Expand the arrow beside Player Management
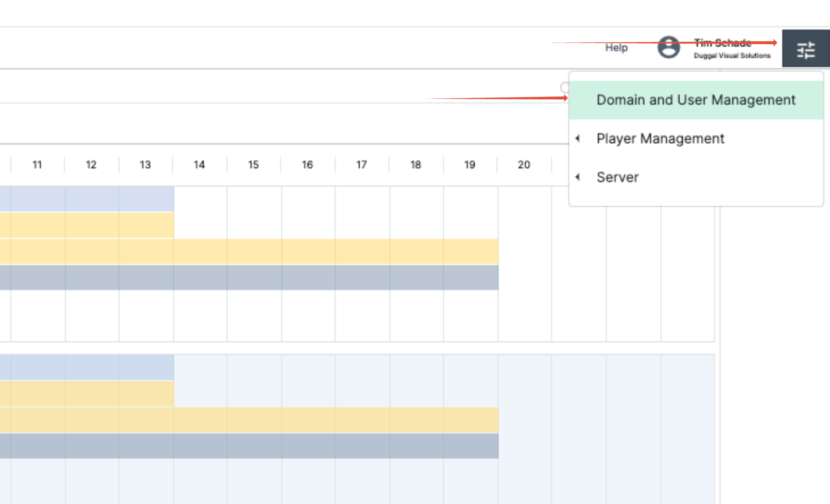Image resolution: width=830 pixels, height=504 pixels. tap(578, 138)
